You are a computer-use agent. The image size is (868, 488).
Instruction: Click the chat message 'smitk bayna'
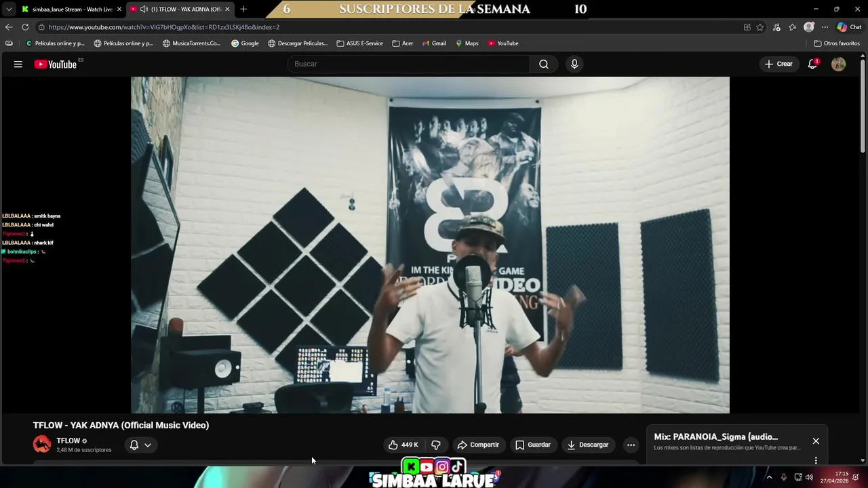47,216
